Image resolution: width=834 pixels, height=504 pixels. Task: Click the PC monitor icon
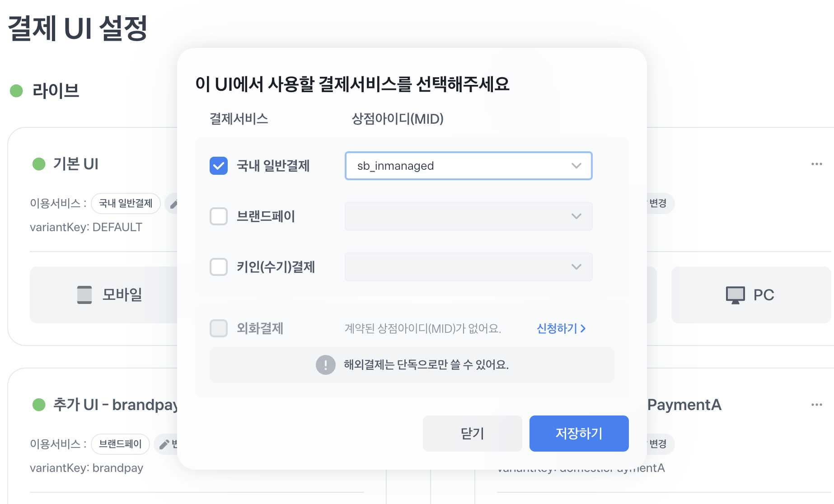(x=735, y=295)
